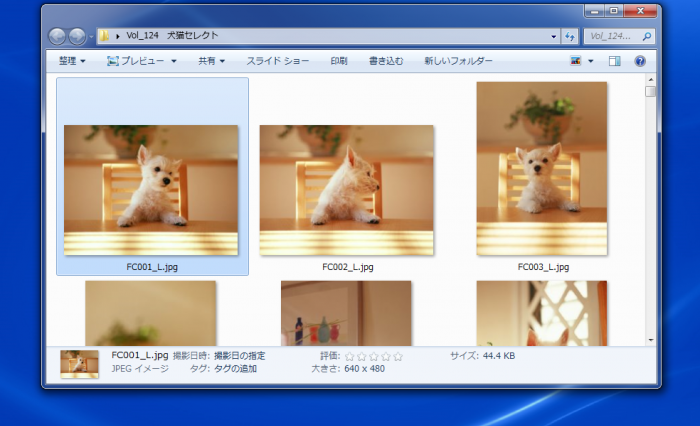Toggle the preview pane icon
Viewport: 700px width, 426px height.
pos(615,61)
